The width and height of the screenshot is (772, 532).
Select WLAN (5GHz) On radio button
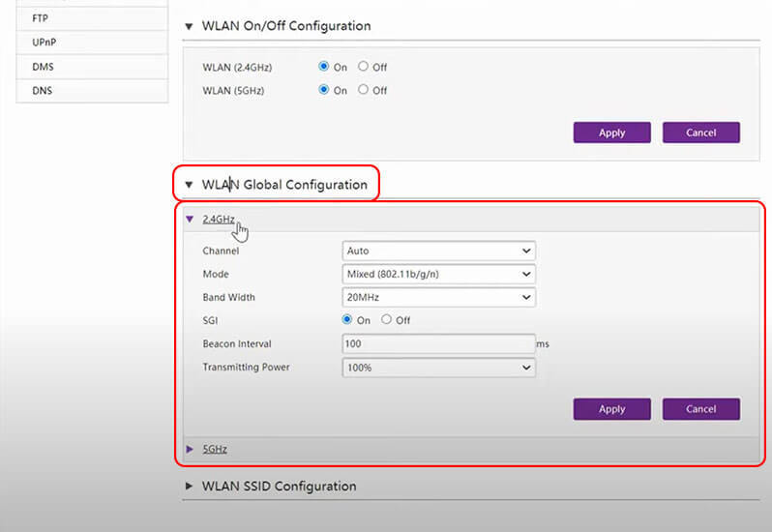[x=324, y=90]
